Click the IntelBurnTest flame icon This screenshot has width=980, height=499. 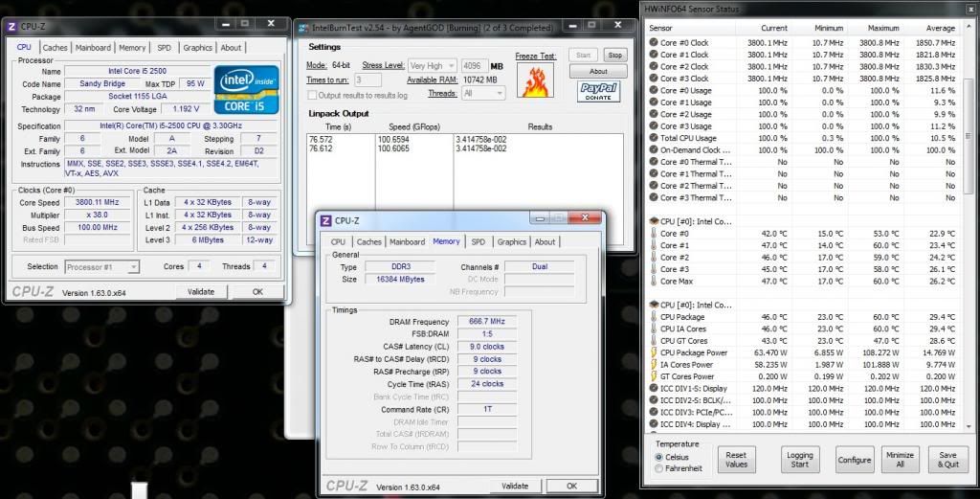coord(535,80)
